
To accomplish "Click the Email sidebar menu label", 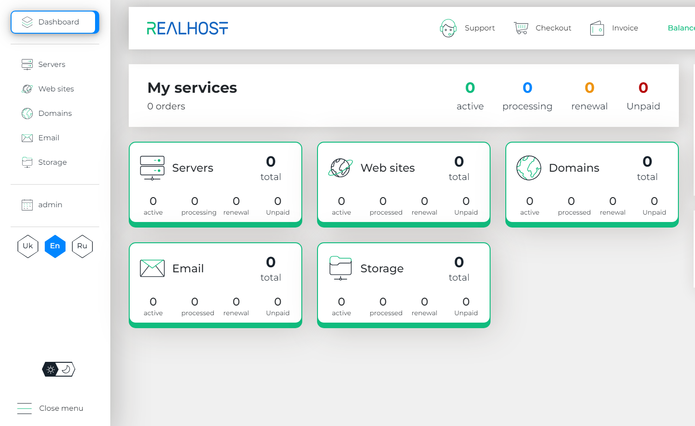I will [x=49, y=138].
